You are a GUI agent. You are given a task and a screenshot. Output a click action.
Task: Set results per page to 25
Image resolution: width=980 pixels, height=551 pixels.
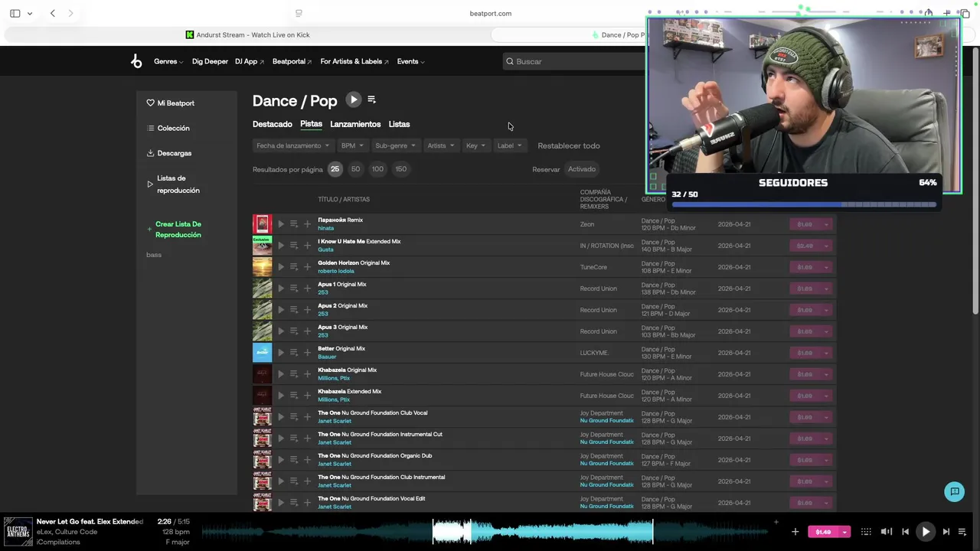coord(335,169)
